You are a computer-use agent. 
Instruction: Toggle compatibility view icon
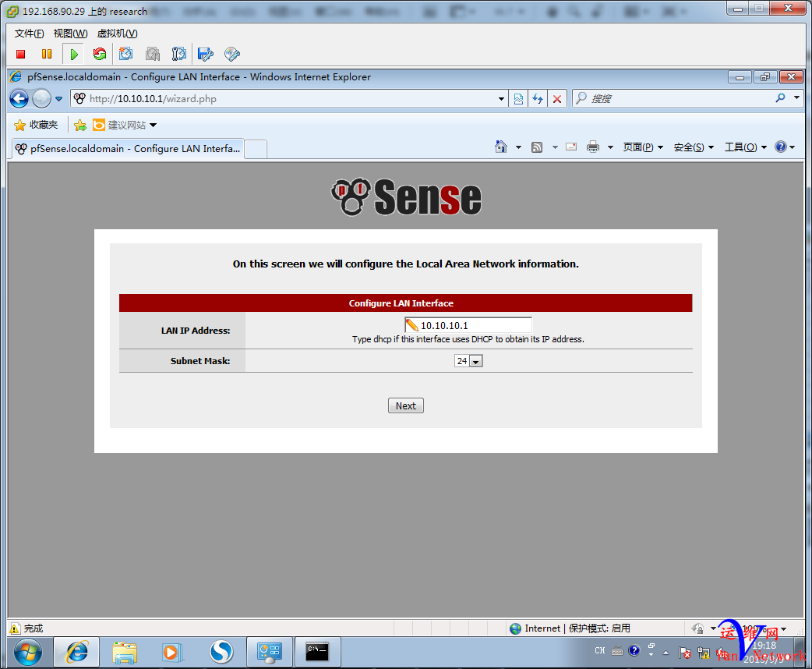coord(518,98)
